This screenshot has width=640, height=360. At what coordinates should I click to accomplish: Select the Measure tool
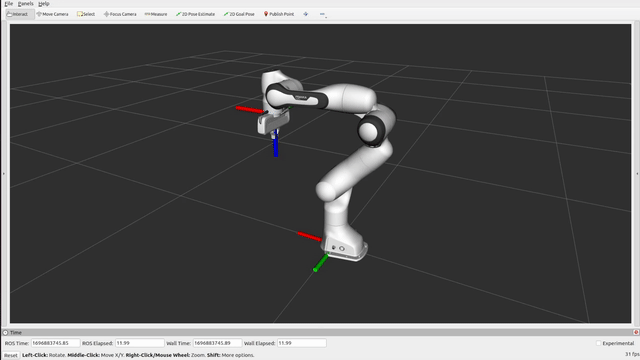[156, 14]
